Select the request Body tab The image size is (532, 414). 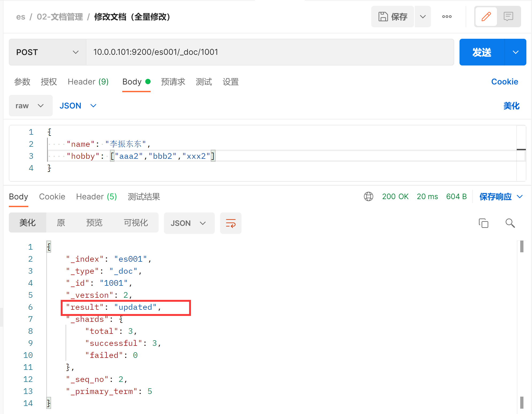[x=136, y=82]
